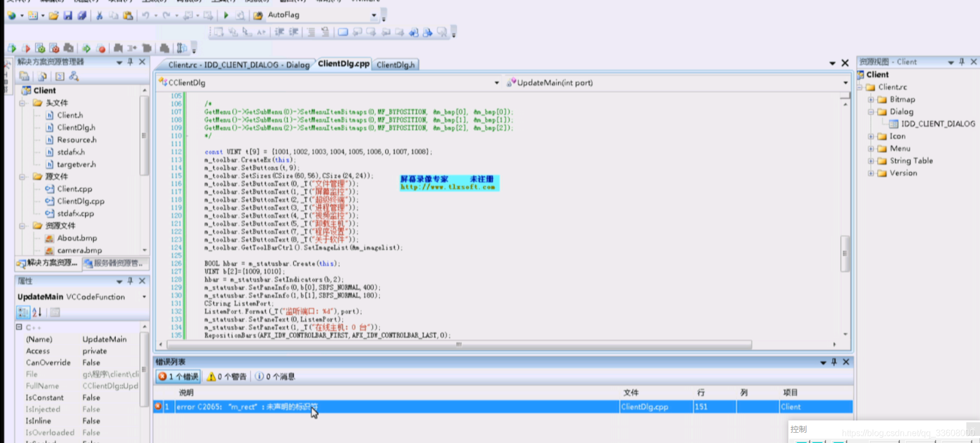This screenshot has width=980, height=443.
Task: Select stdafx.cpp in Solution Explorer
Action: pos(75,213)
